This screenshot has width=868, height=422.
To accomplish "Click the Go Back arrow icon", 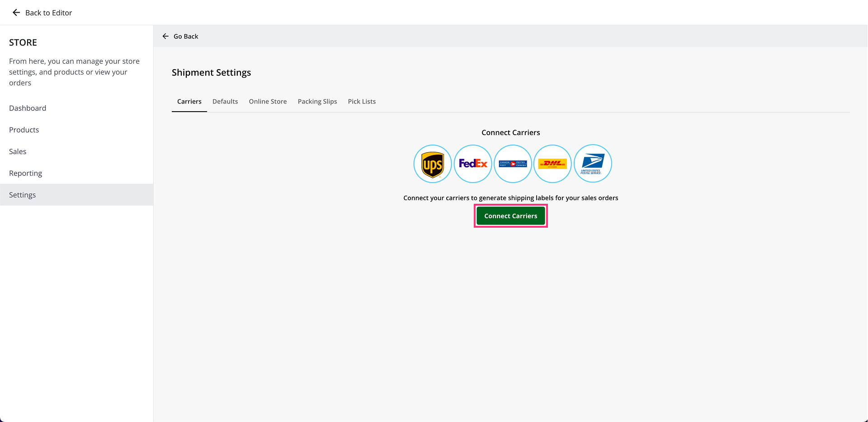I will tap(165, 36).
